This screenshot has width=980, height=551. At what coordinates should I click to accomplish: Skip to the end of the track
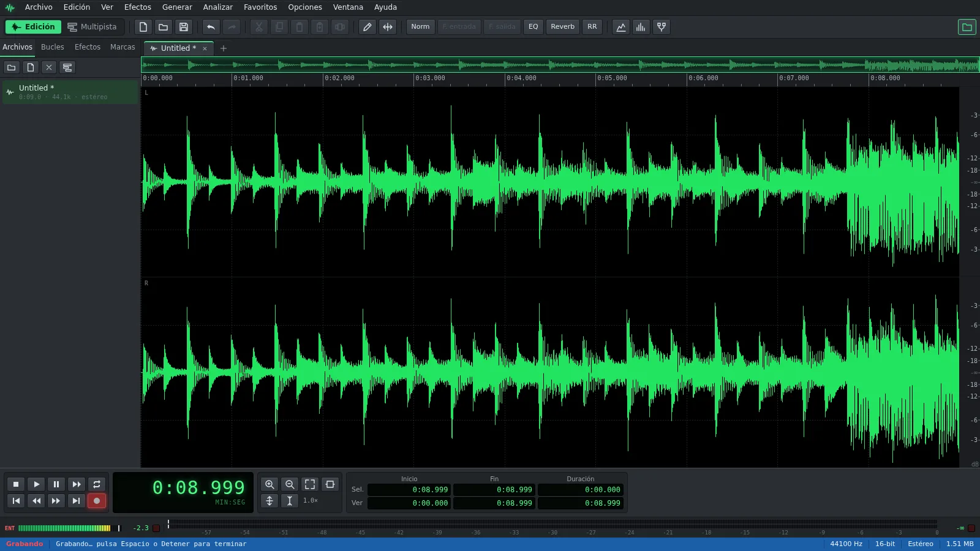click(77, 501)
